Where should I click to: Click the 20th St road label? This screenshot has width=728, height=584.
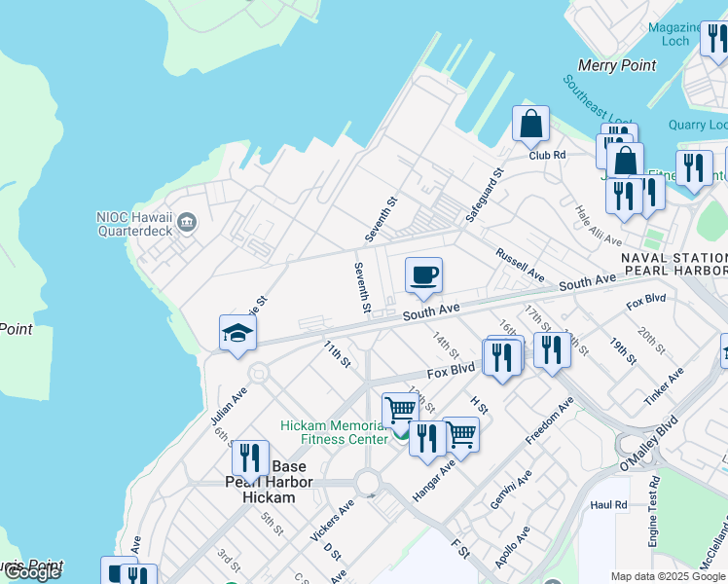[651, 341]
